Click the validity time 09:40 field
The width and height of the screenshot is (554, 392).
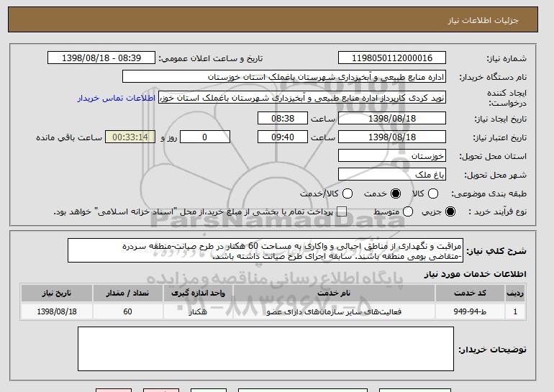click(283, 137)
